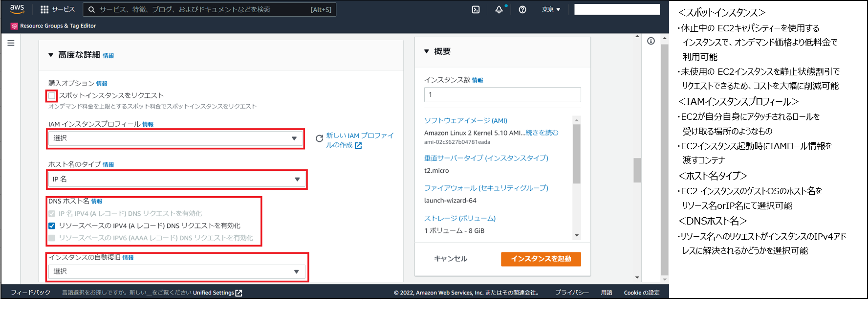Click the magnifier icon in the search bar

click(91, 9)
